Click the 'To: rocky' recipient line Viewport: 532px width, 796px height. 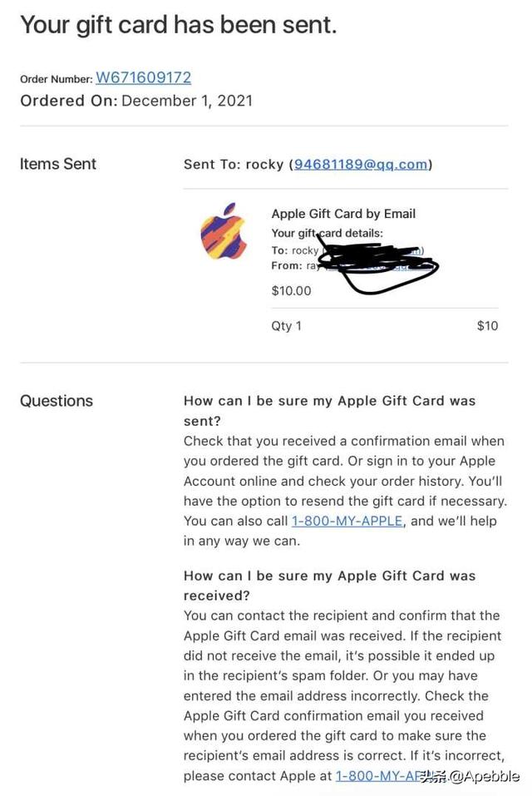[x=294, y=250]
